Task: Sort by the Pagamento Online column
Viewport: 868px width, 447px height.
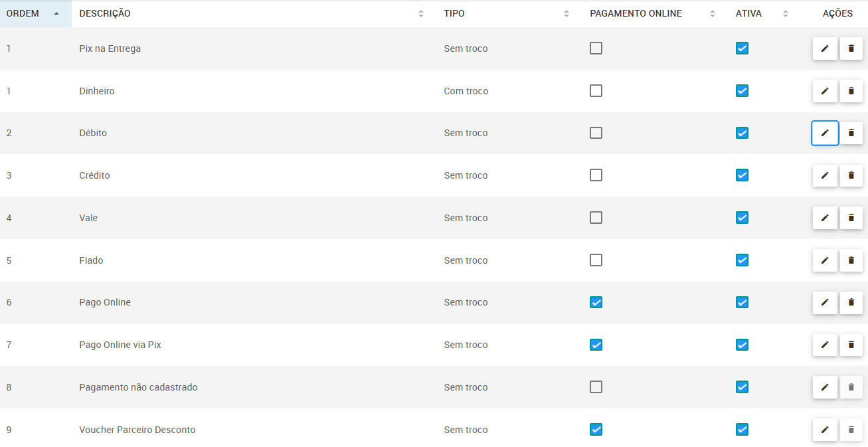Action: tap(713, 14)
